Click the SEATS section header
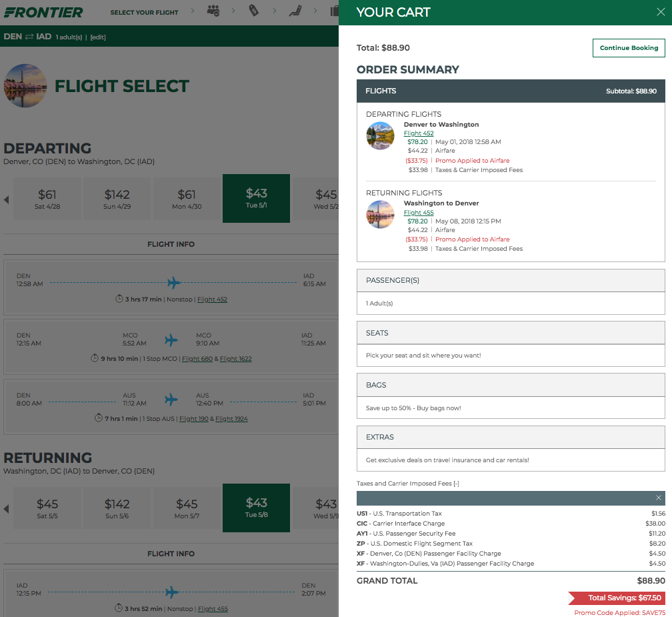 point(511,333)
